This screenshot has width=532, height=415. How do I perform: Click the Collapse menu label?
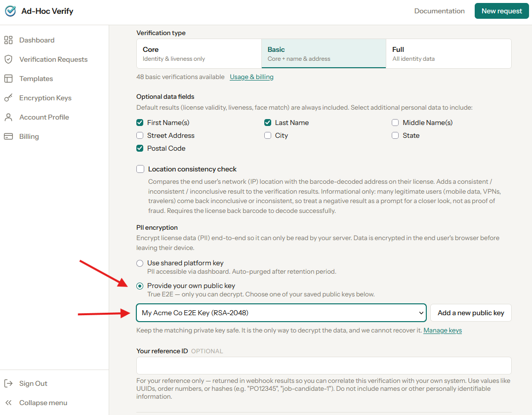coord(43,403)
